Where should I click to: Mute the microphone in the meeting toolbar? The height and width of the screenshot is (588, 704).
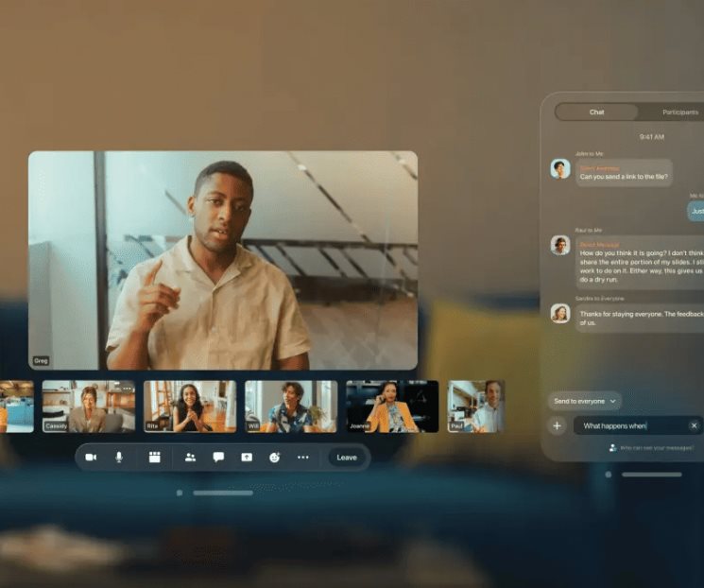(119, 458)
